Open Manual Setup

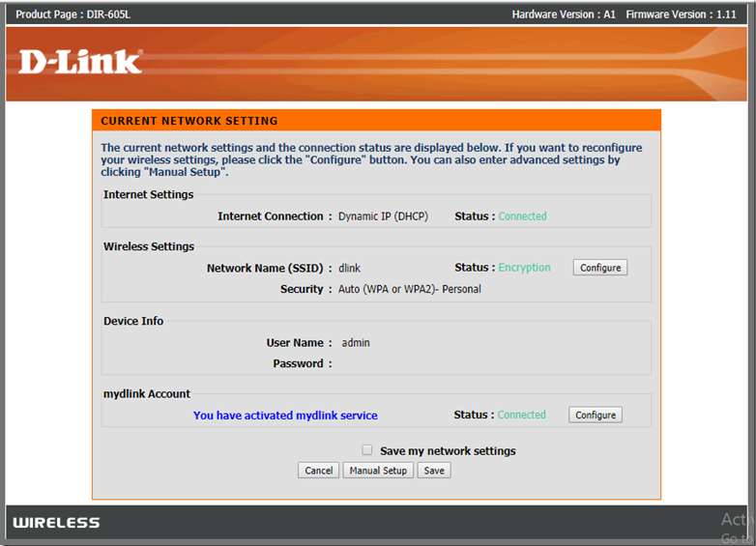point(378,471)
